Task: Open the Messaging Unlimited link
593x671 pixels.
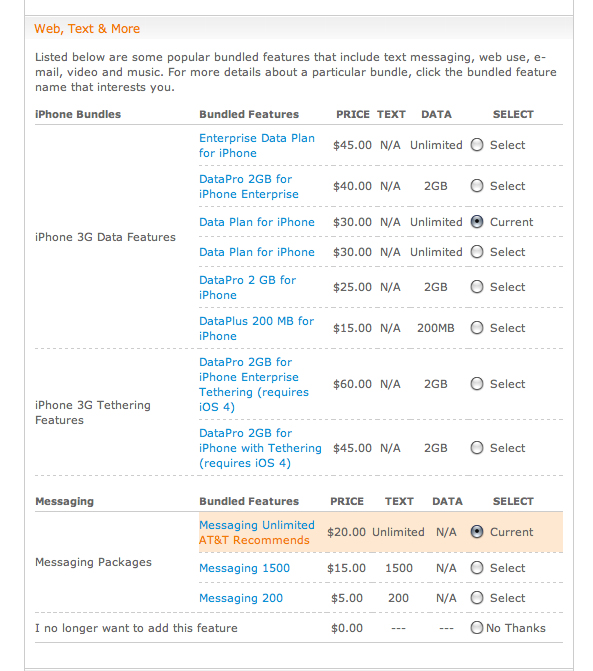Action: tap(257, 525)
